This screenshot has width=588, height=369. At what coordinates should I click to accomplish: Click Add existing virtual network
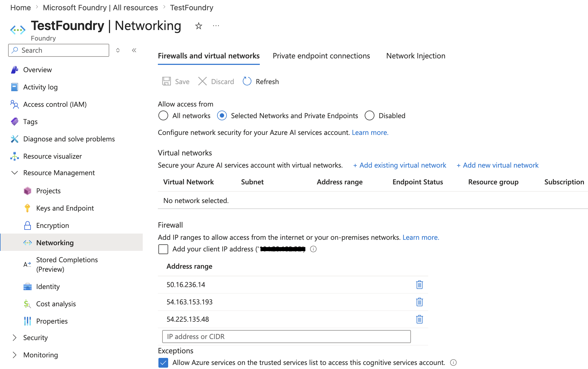point(400,165)
